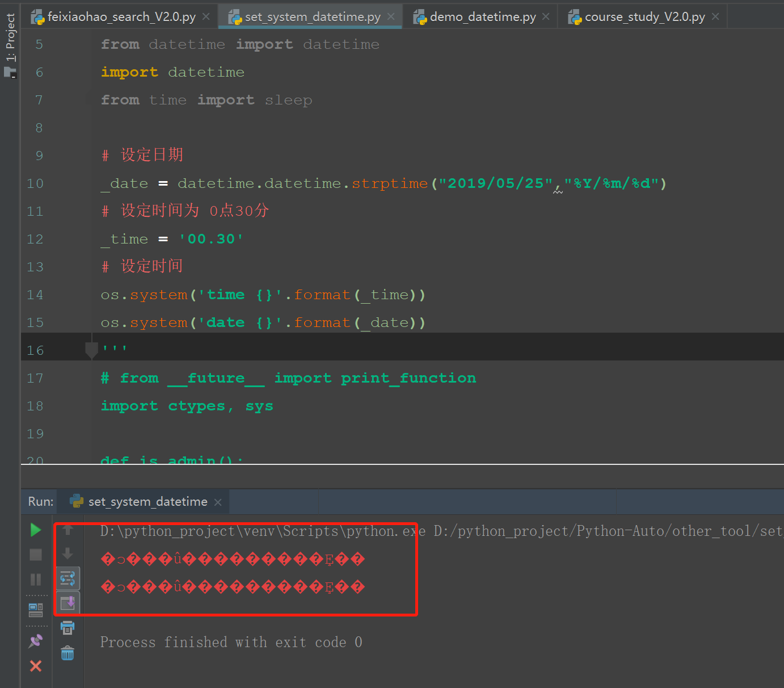This screenshot has width=784, height=688.
Task: Toggle soft-wrap for console output
Action: 68,578
